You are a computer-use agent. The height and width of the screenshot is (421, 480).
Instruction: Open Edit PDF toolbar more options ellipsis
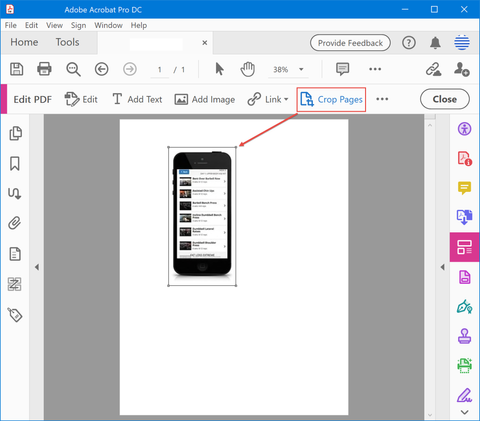(382, 99)
